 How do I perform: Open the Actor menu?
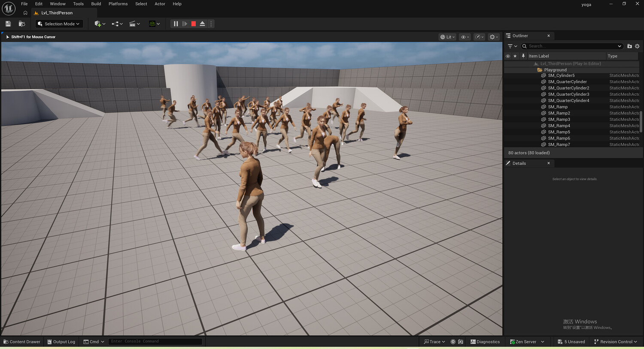click(x=160, y=4)
